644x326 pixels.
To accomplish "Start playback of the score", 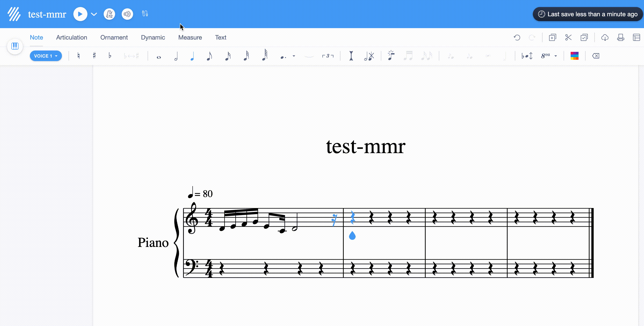I will tap(80, 14).
